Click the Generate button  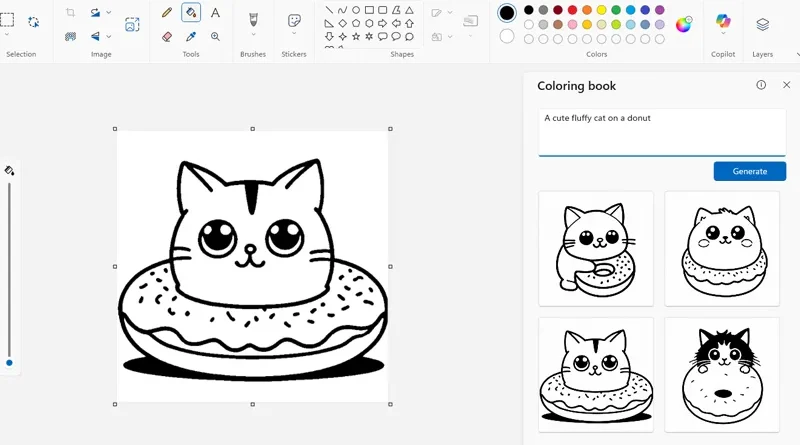[x=749, y=171]
